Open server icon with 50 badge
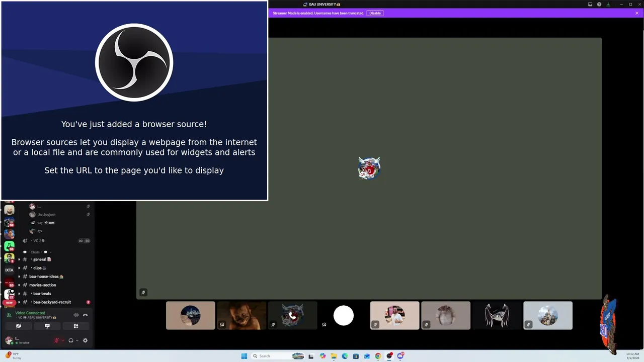Image resolution: width=644 pixels, height=362 pixels. click(x=9, y=222)
